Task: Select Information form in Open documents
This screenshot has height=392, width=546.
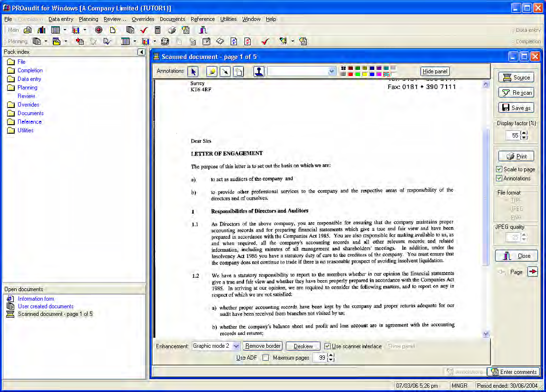Action: 36,299
